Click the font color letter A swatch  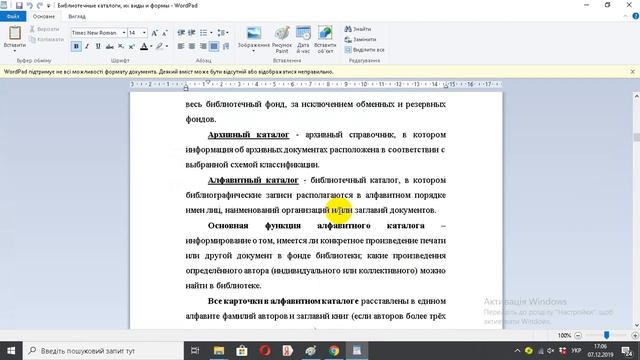tap(144, 46)
